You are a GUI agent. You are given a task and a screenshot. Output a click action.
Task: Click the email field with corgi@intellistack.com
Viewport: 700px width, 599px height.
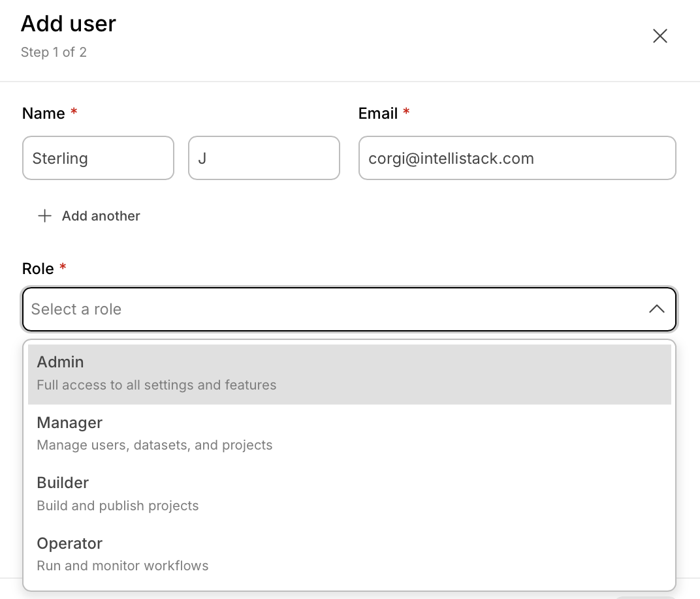(x=517, y=158)
